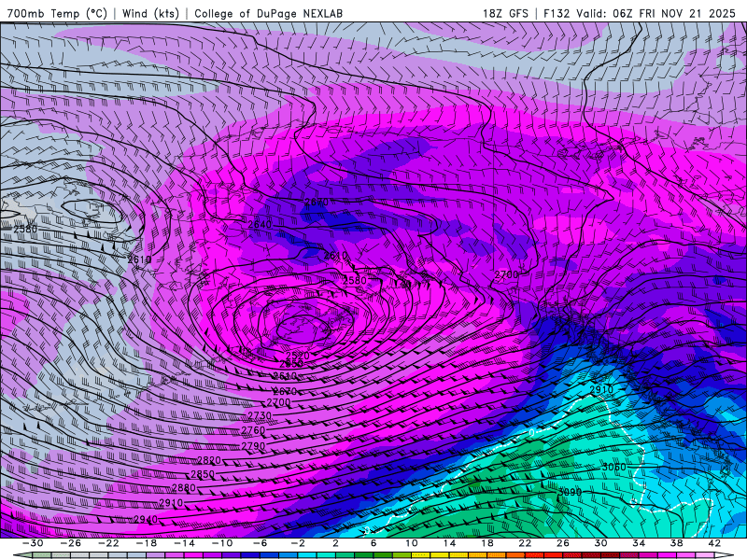The height and width of the screenshot is (560, 747).
Task: Click the 2640 height contour label
Action: pyautogui.click(x=260, y=224)
